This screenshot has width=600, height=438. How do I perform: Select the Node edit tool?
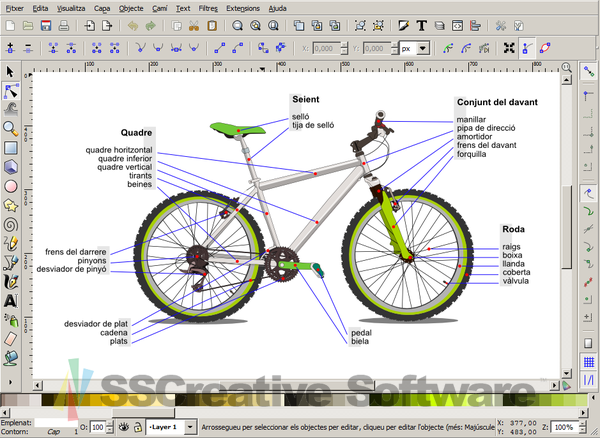[x=11, y=91]
